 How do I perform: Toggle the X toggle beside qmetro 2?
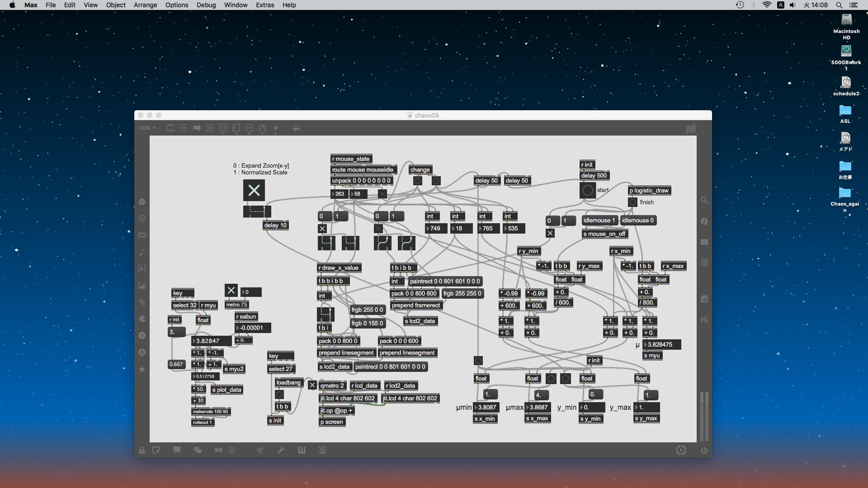click(x=312, y=385)
